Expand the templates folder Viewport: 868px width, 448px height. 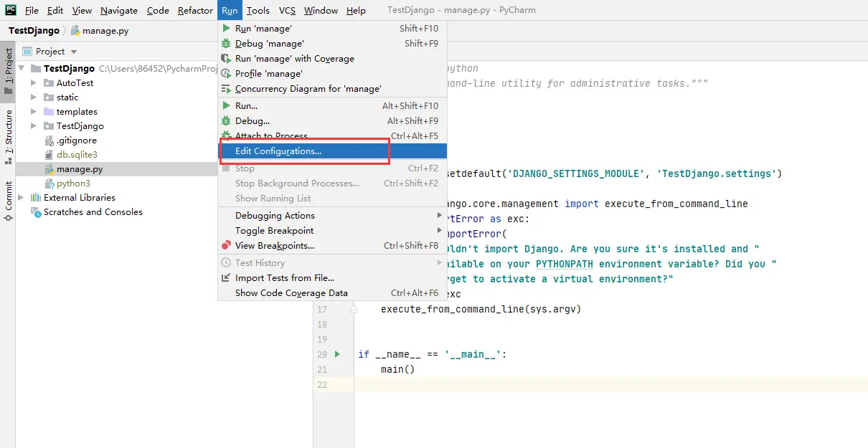pos(34,111)
